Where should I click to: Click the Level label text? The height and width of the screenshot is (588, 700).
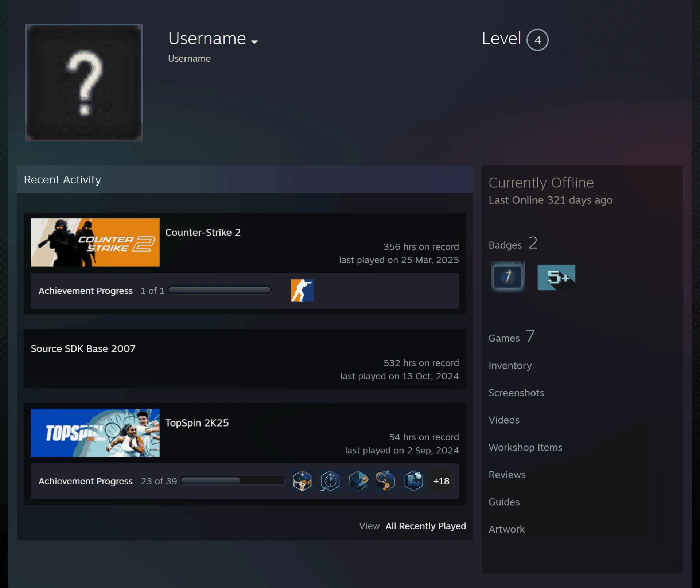point(501,38)
